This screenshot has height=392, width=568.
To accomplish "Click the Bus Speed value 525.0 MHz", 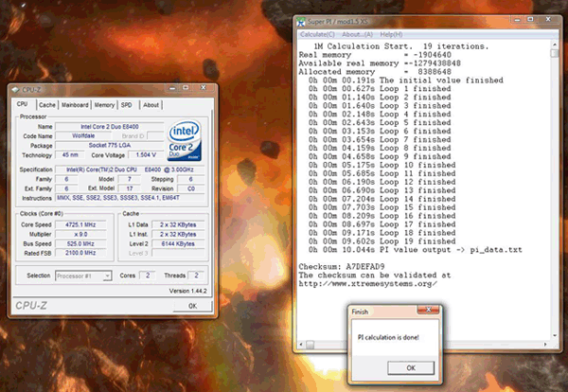I will (x=80, y=244).
